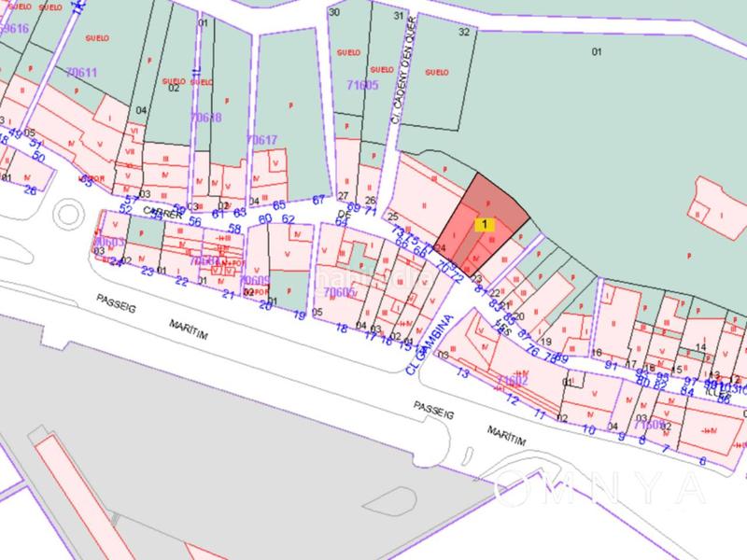Click parcel number 31
Viewport: 747px width, 560px height.
pyautogui.click(x=399, y=16)
